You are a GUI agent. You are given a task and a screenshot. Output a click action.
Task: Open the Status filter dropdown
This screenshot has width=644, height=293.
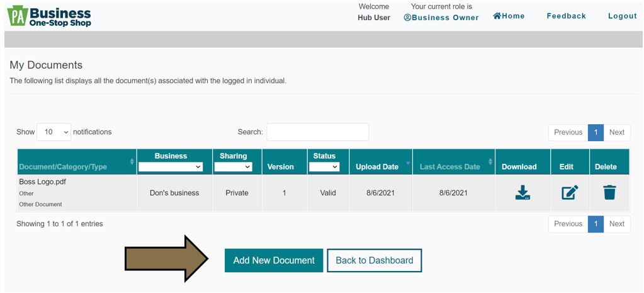pos(324,167)
